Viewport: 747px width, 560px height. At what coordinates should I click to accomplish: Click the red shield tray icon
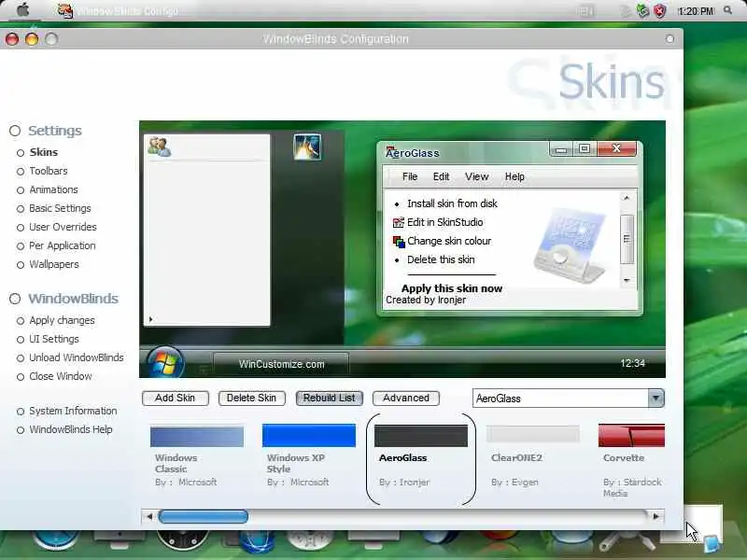660,10
